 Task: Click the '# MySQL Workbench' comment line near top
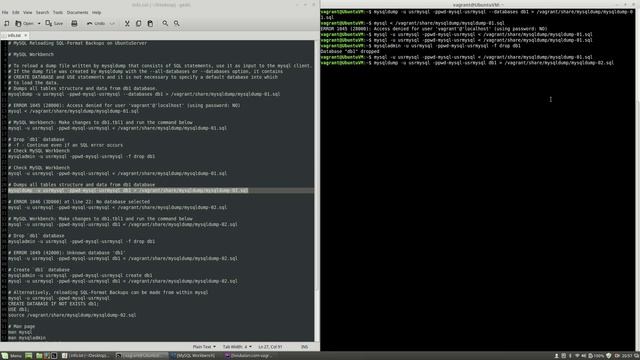click(31, 54)
